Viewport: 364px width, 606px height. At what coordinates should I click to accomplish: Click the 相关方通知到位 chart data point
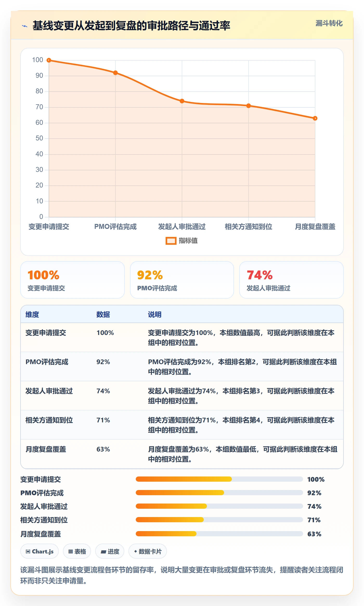click(249, 106)
